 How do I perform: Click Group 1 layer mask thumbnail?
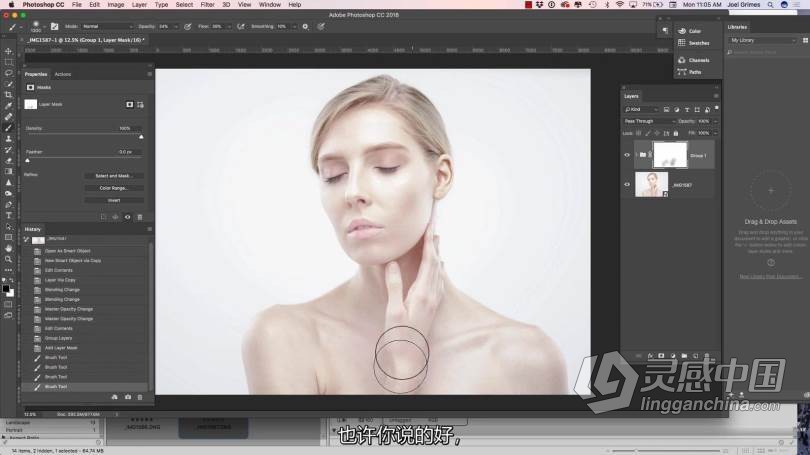(670, 155)
